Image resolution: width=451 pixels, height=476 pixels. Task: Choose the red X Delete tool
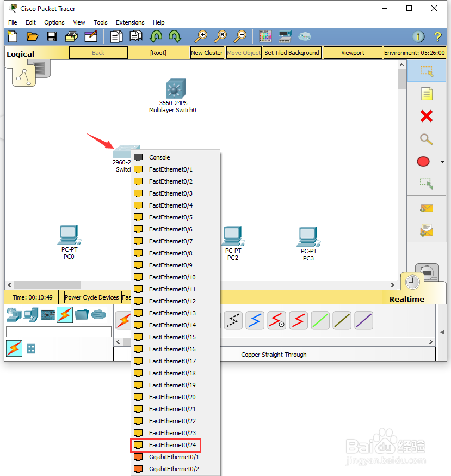[427, 116]
